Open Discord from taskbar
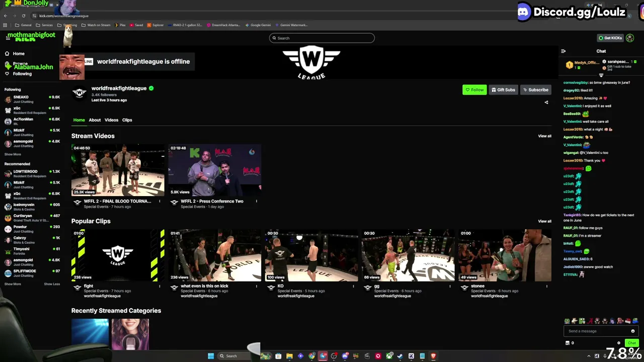The width and height of the screenshot is (644, 362). click(x=345, y=356)
